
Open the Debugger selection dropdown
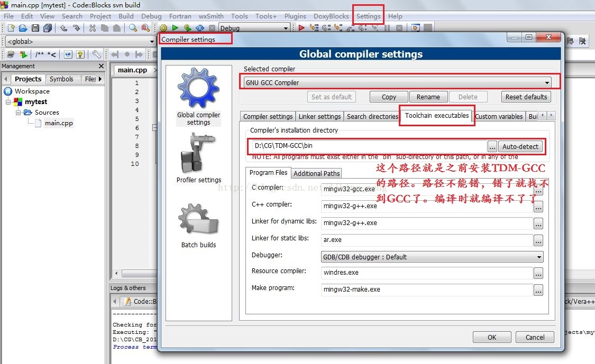432,257
